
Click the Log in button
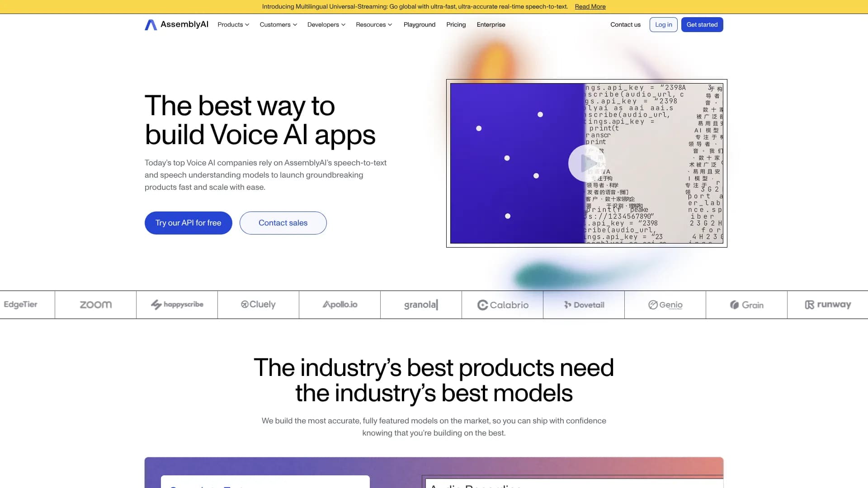coord(663,25)
